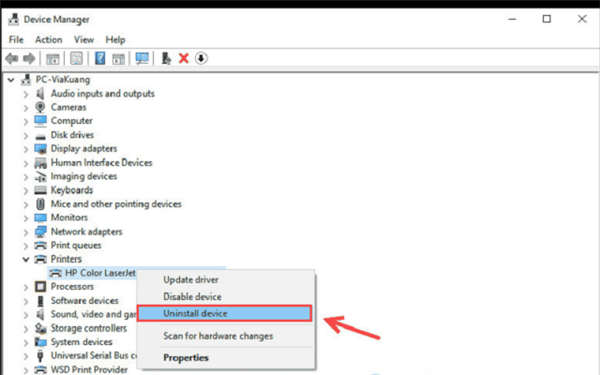The height and width of the screenshot is (375, 600).
Task: Click the Monitors icon
Action: coord(40,218)
